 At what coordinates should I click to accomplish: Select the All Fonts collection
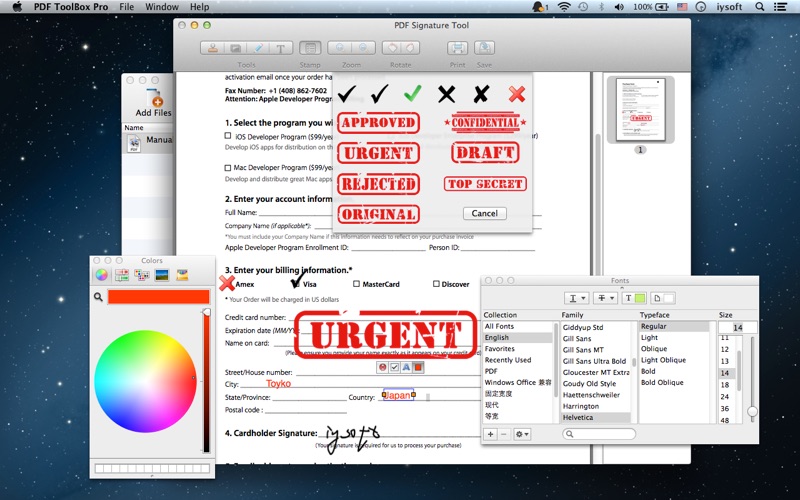(518, 327)
